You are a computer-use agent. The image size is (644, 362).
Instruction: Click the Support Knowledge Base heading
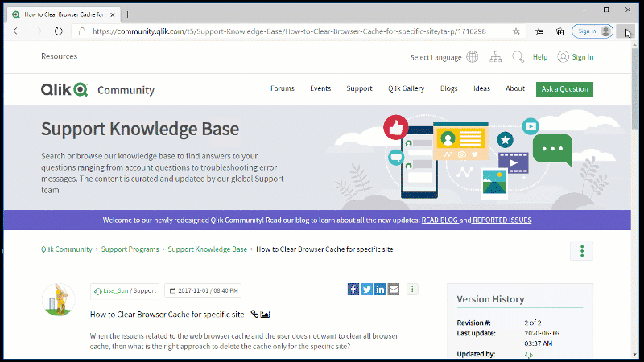pyautogui.click(x=140, y=129)
